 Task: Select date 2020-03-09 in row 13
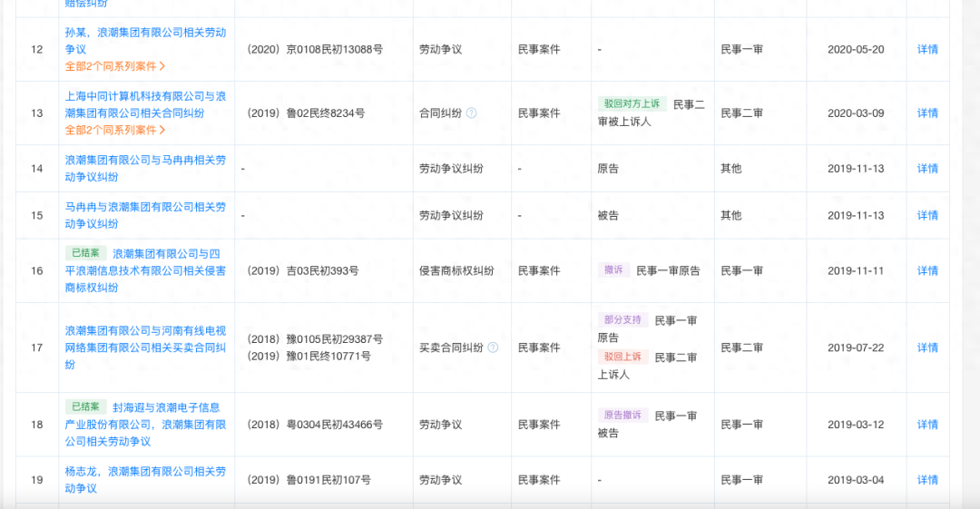(856, 113)
